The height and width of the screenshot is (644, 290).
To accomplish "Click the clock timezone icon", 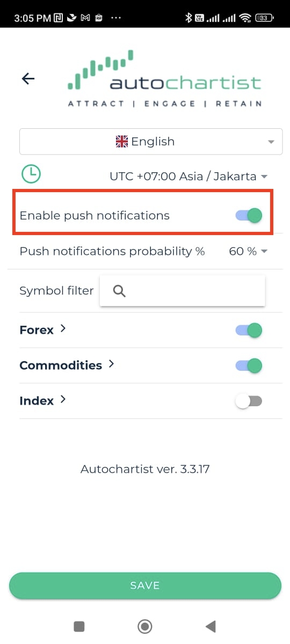I will coord(31,174).
